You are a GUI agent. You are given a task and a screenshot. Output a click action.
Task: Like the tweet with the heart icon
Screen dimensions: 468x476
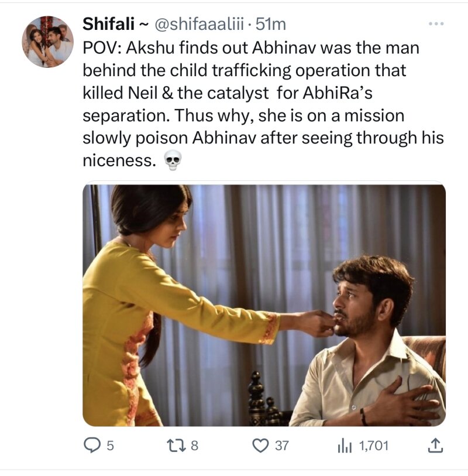coord(260,446)
